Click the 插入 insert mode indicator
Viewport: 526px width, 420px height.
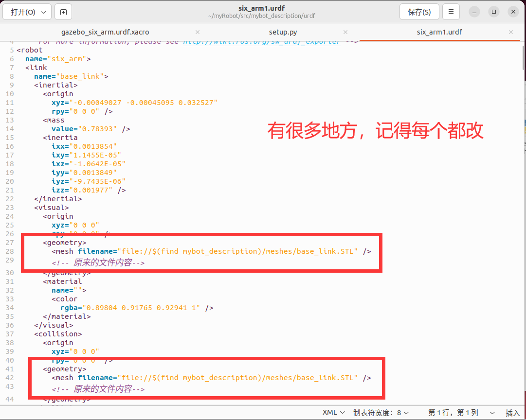(512, 413)
